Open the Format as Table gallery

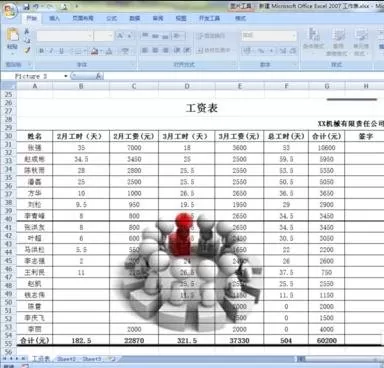pos(338,42)
